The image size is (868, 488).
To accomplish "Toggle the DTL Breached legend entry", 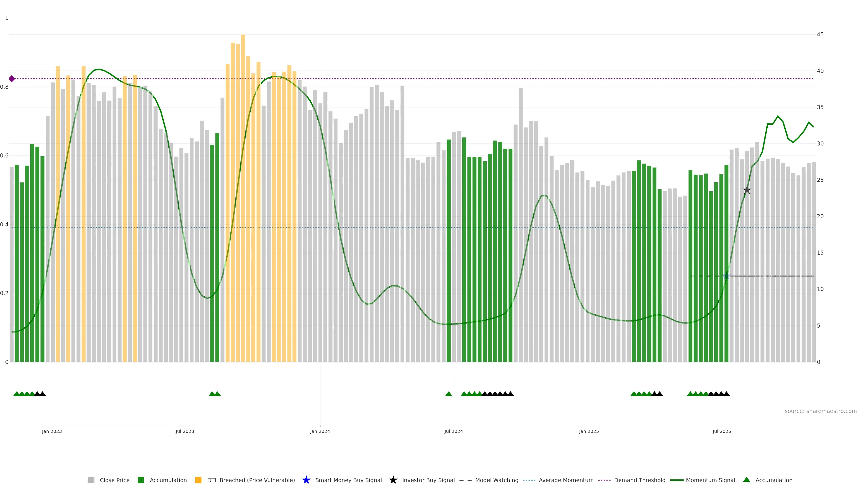I will pyautogui.click(x=251, y=480).
